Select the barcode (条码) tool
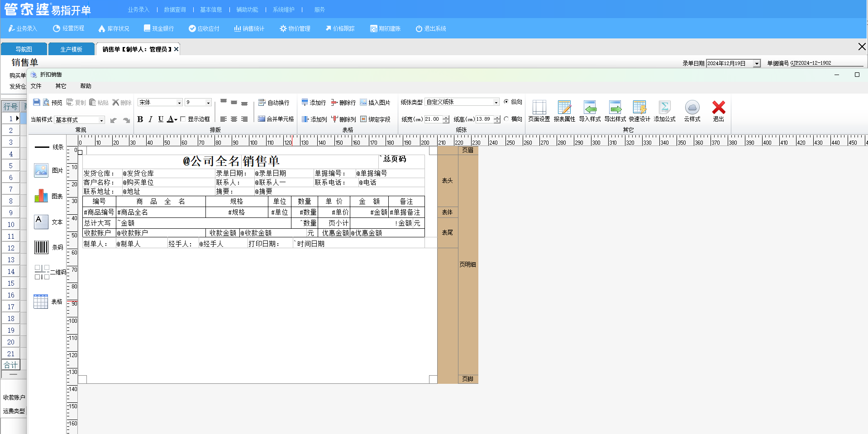This screenshot has height=434, width=868. [x=49, y=247]
